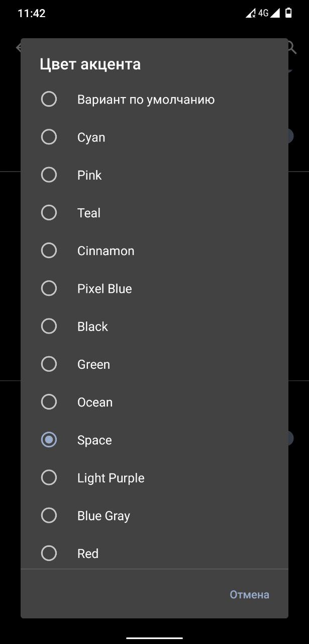The width and height of the screenshot is (309, 644).
Task: Tap the back arrow behind dialog
Action: pos(19,47)
